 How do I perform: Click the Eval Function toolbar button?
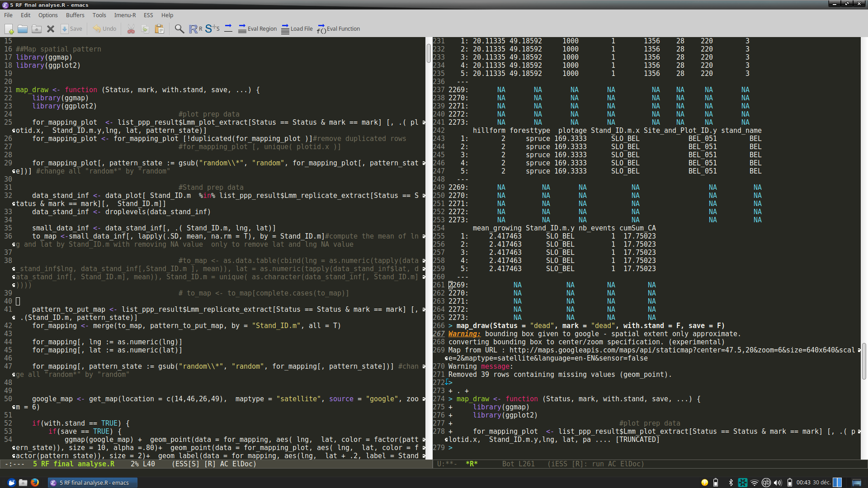pyautogui.click(x=339, y=29)
